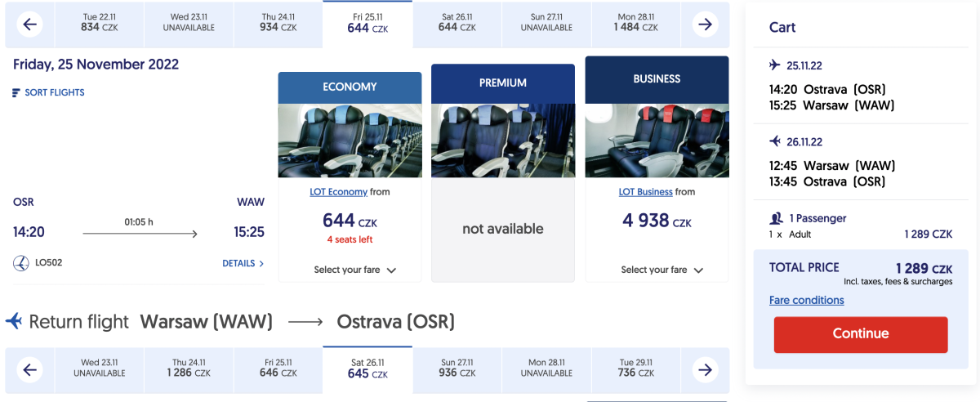Open the LOT Business link
The width and height of the screenshot is (980, 402).
(646, 192)
